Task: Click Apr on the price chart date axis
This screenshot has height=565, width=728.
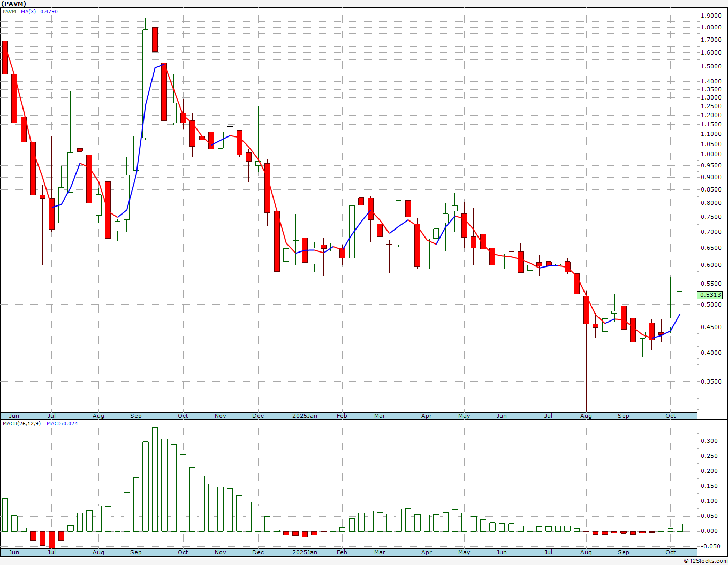Action: pyautogui.click(x=427, y=416)
